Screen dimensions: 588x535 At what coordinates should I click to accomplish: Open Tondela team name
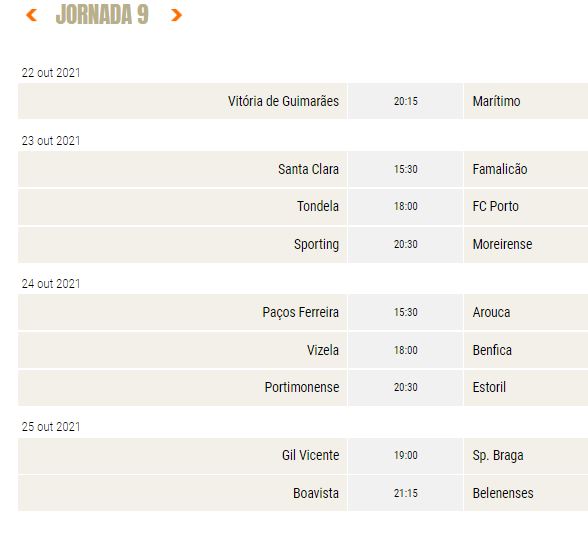[x=318, y=206]
